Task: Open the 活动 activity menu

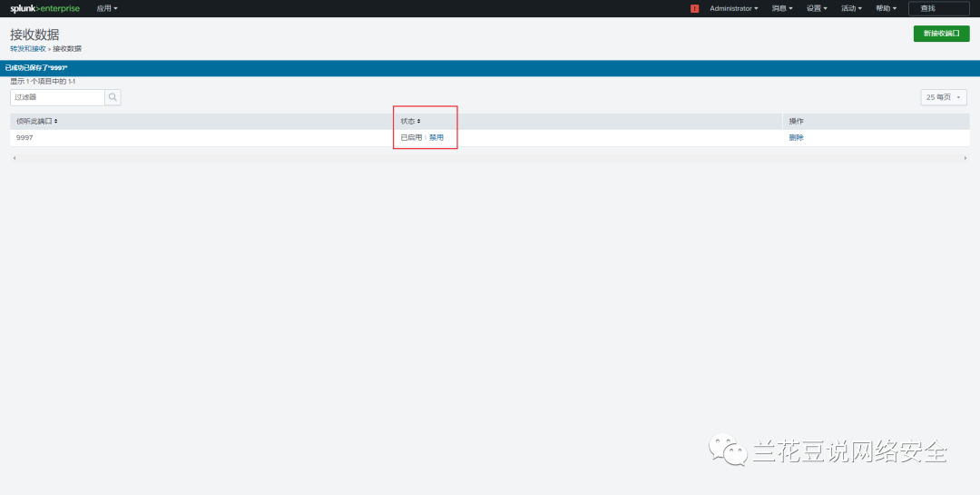Action: click(851, 9)
